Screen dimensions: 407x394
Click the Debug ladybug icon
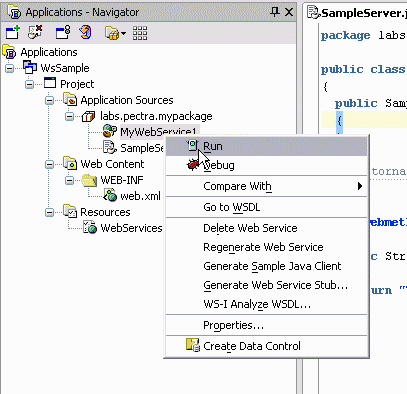point(193,165)
